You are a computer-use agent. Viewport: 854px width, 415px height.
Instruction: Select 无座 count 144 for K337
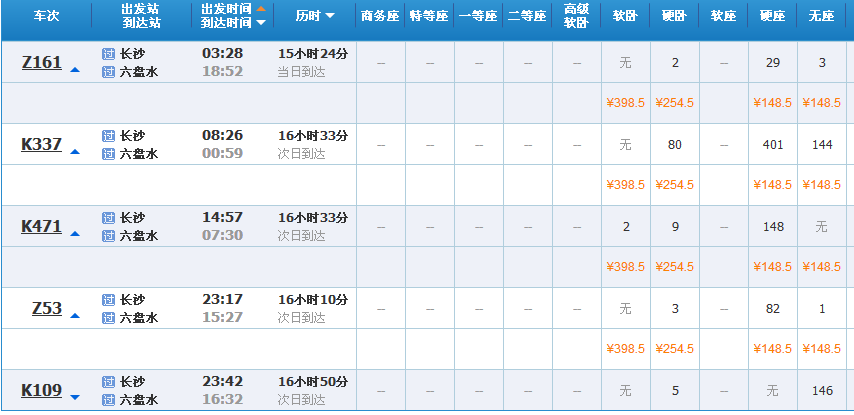tap(822, 145)
